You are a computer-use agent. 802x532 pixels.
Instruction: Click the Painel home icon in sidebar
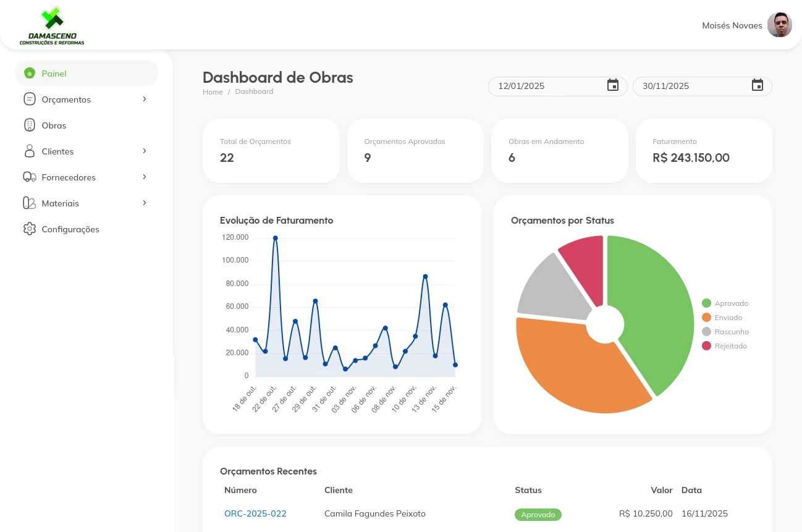pos(30,74)
